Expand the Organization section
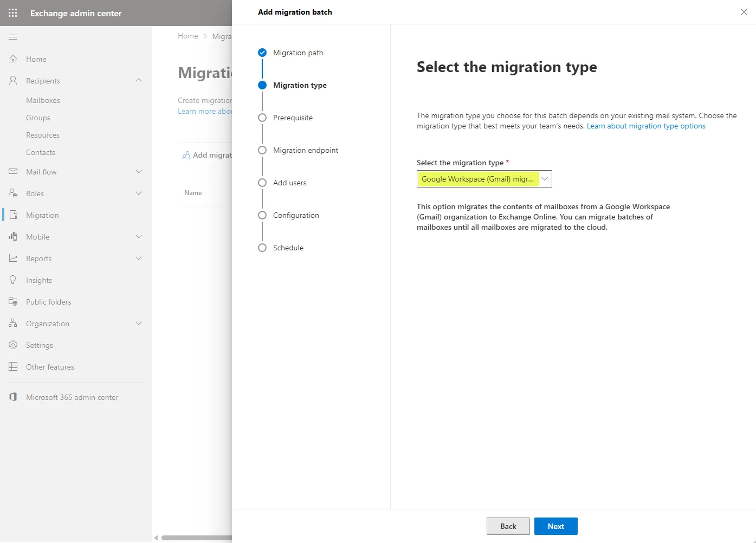756x543 pixels. click(139, 323)
